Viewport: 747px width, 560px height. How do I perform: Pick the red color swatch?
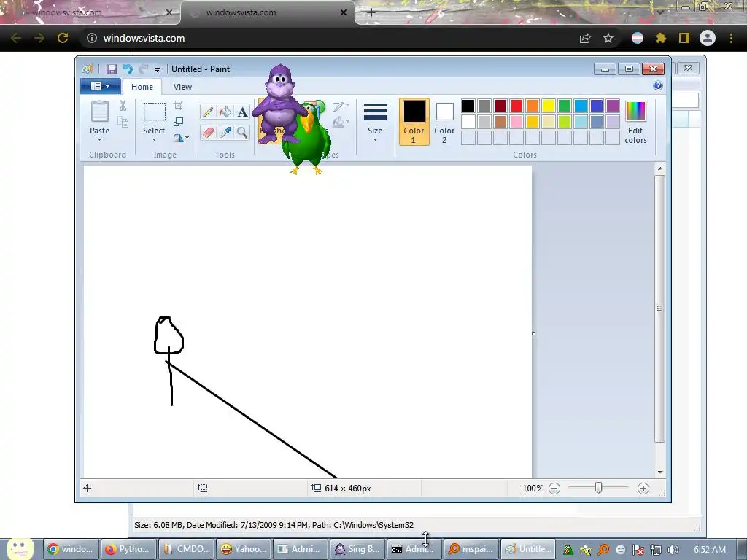tap(516, 106)
